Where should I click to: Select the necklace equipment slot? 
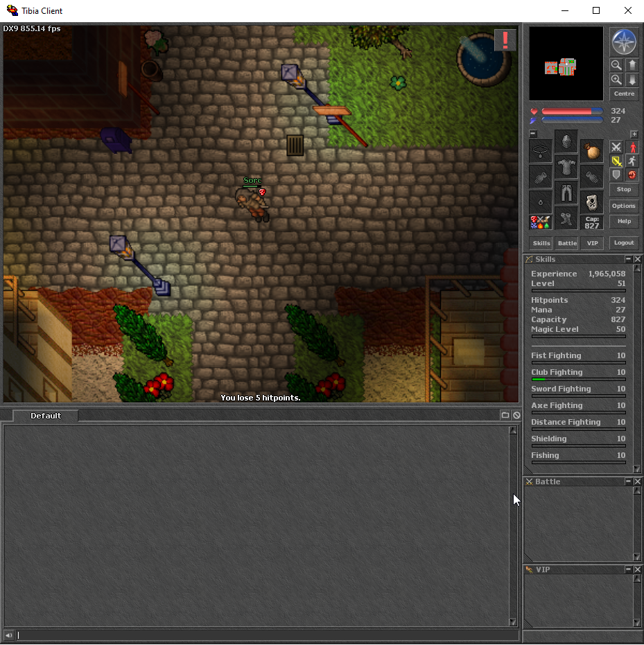click(540, 151)
